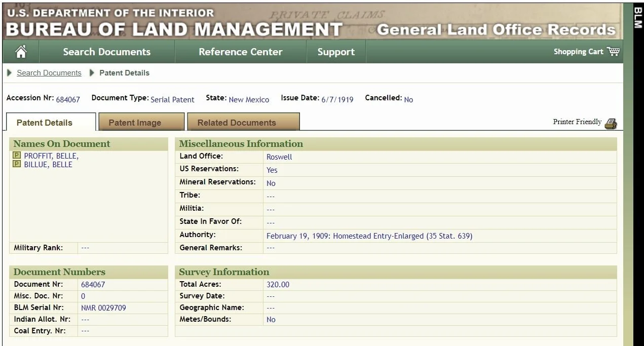Click the P icon beside BILLUE, BELLE

pos(17,164)
